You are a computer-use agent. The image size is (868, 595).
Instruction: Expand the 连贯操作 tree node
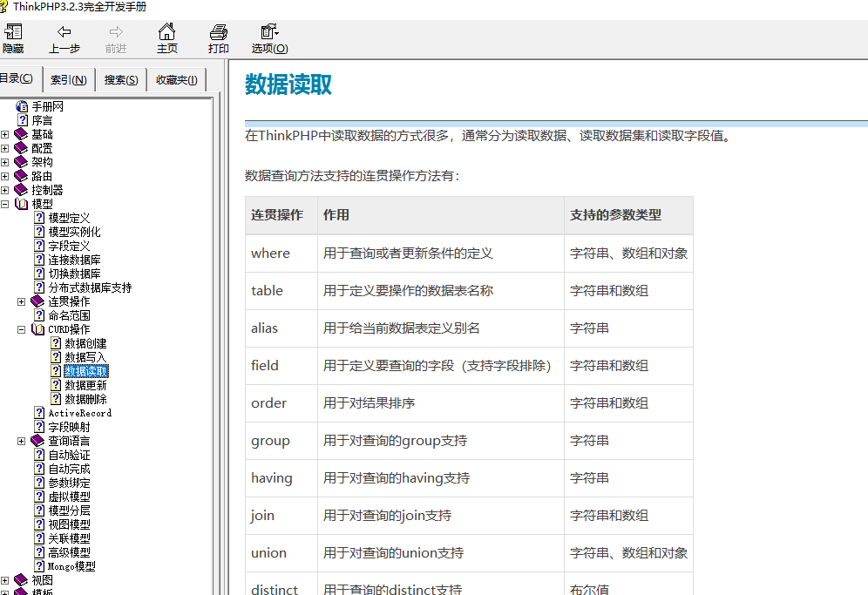[x=22, y=301]
